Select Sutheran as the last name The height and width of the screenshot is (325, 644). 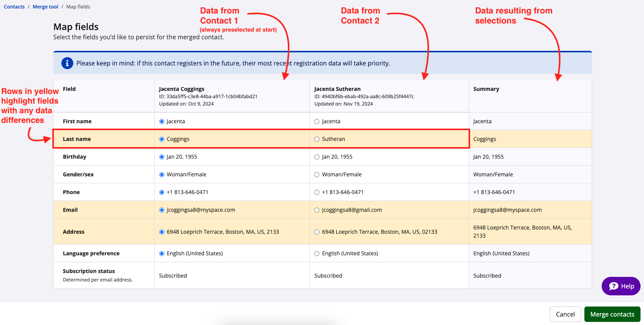tap(317, 139)
